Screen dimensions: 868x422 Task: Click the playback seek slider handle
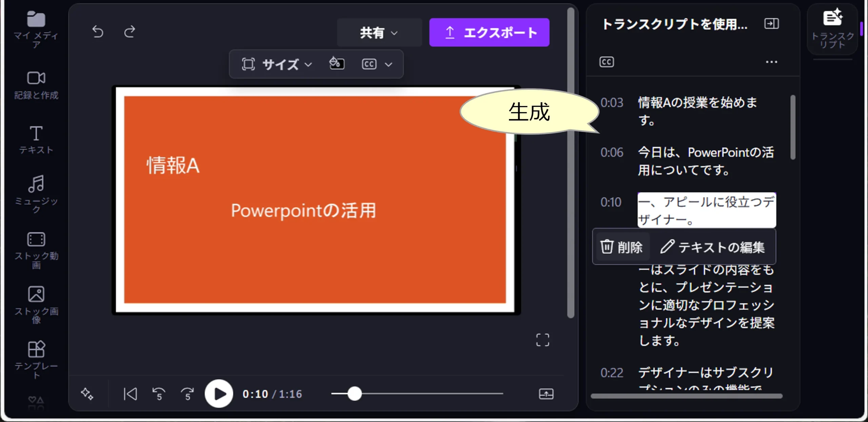pos(354,394)
